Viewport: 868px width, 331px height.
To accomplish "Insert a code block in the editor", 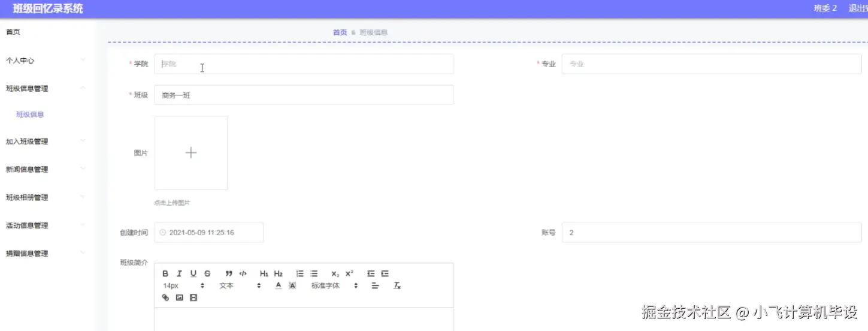I will [x=243, y=273].
